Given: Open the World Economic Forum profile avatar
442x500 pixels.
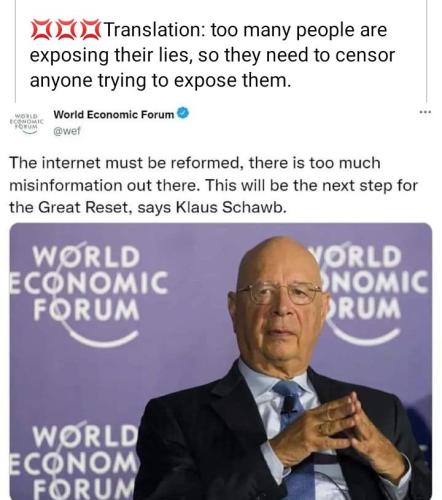Looking at the screenshot, I should (27, 123).
